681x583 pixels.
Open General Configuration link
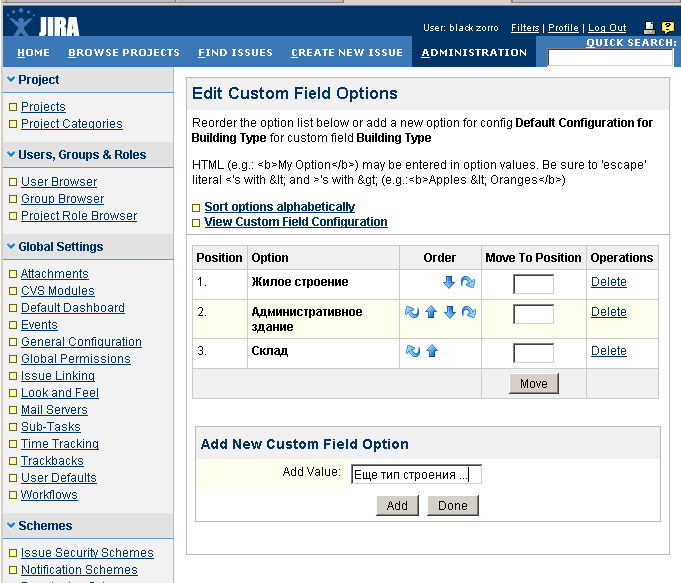pyautogui.click(x=81, y=341)
